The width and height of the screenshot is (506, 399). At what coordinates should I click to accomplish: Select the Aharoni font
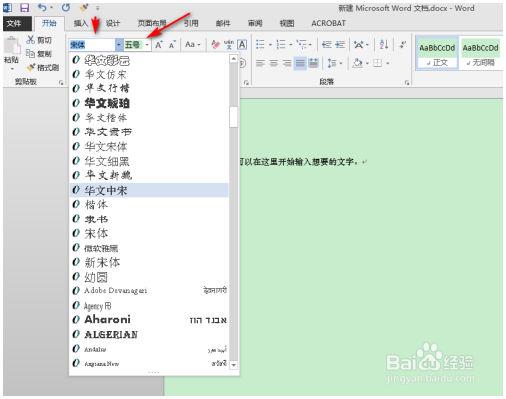click(x=149, y=320)
